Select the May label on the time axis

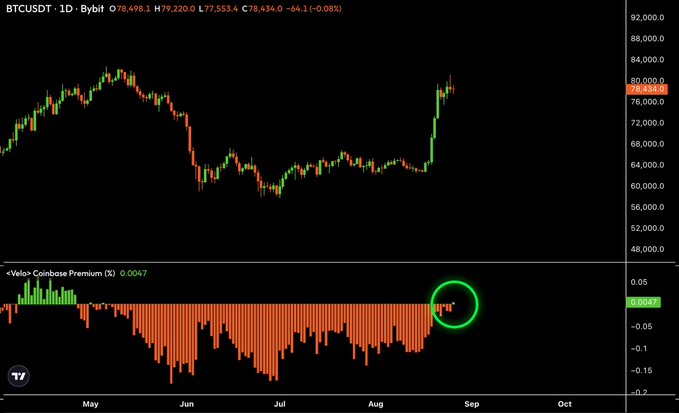click(91, 404)
